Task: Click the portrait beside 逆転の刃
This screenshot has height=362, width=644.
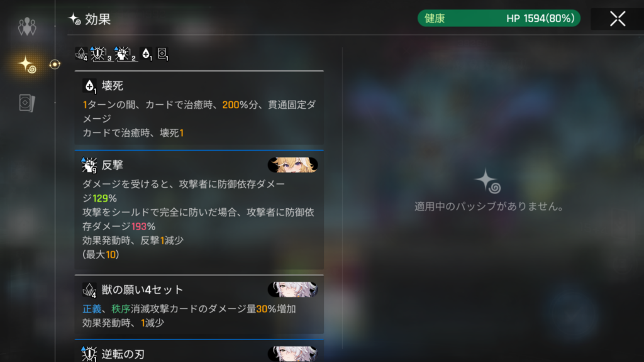Action: click(x=293, y=354)
